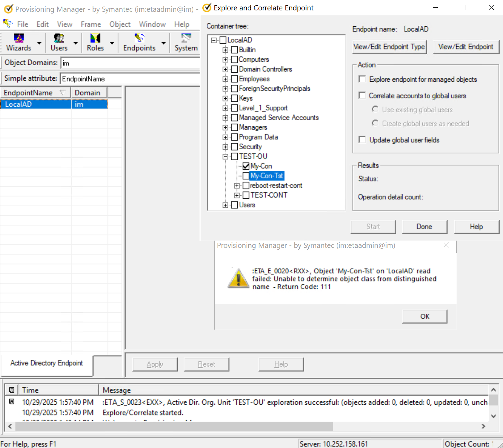Click the log icon in the message header
Image resolution: width=503 pixels, height=448 pixels.
(x=11, y=390)
